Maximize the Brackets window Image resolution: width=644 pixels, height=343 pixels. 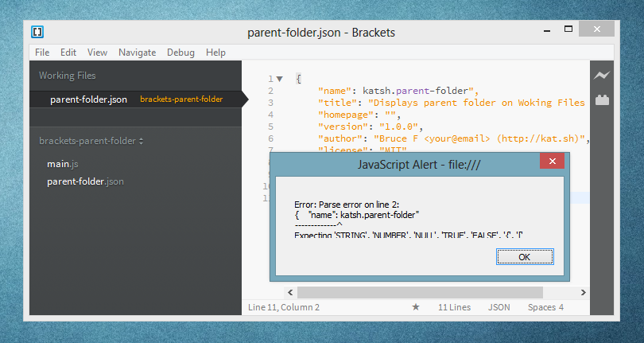[x=568, y=29]
